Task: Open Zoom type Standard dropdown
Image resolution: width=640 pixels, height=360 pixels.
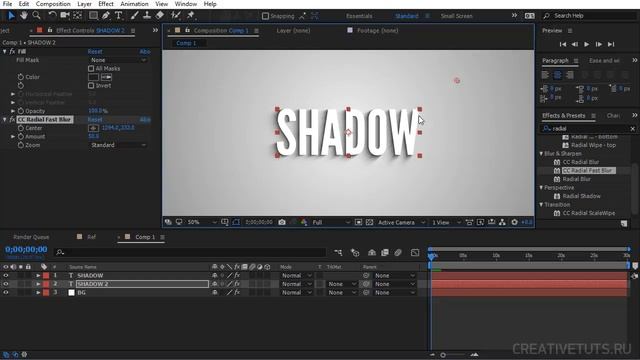Action: [118, 145]
